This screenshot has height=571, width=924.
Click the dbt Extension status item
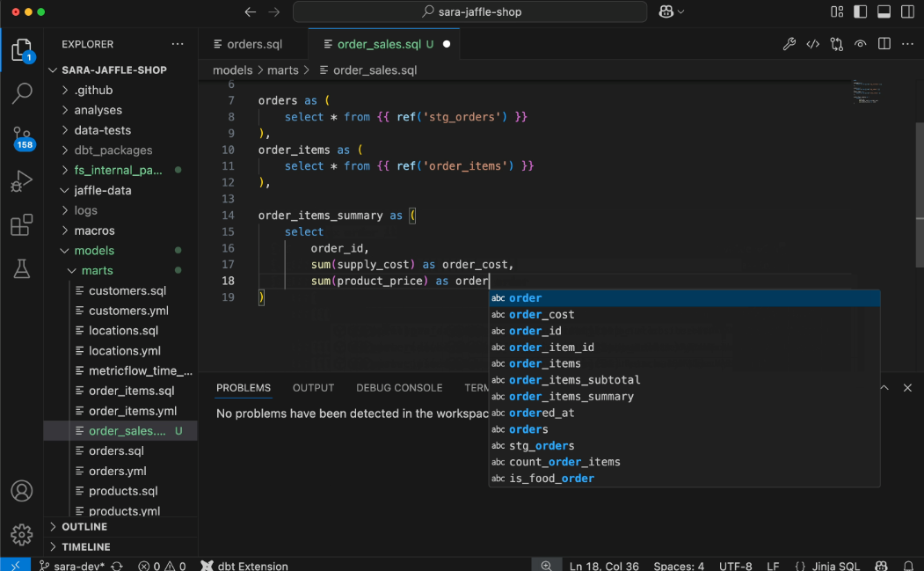(244, 566)
